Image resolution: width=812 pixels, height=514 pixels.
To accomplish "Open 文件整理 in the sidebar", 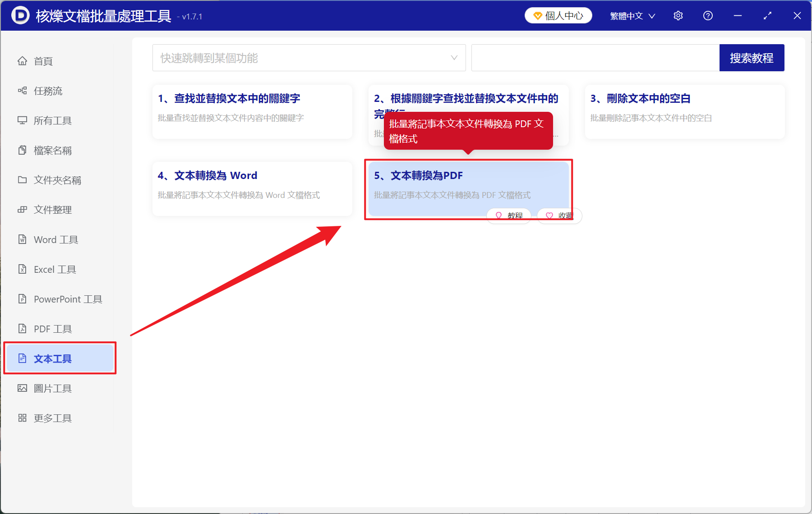I will click(x=60, y=210).
